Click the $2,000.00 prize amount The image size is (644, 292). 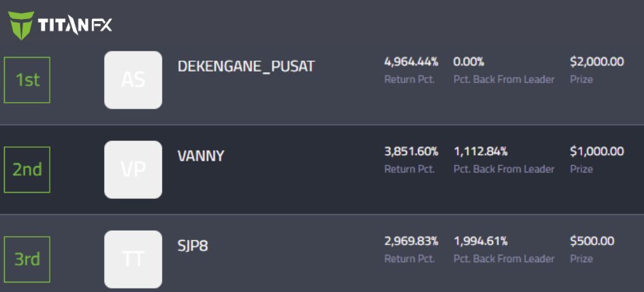(x=597, y=62)
